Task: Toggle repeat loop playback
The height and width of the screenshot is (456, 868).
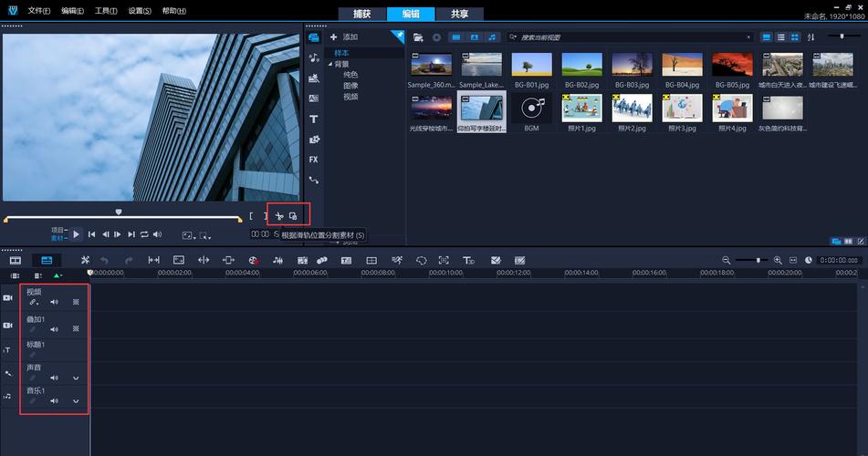Action: point(144,234)
